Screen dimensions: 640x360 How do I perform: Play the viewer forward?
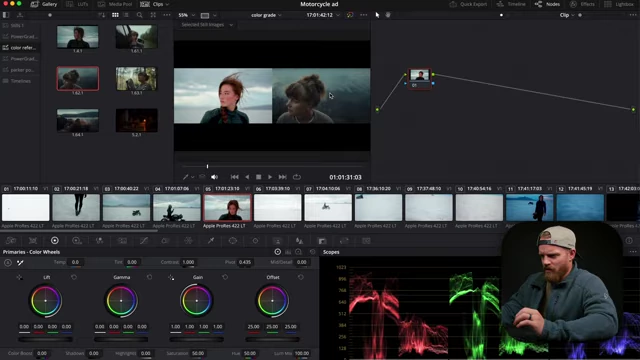tap(270, 177)
